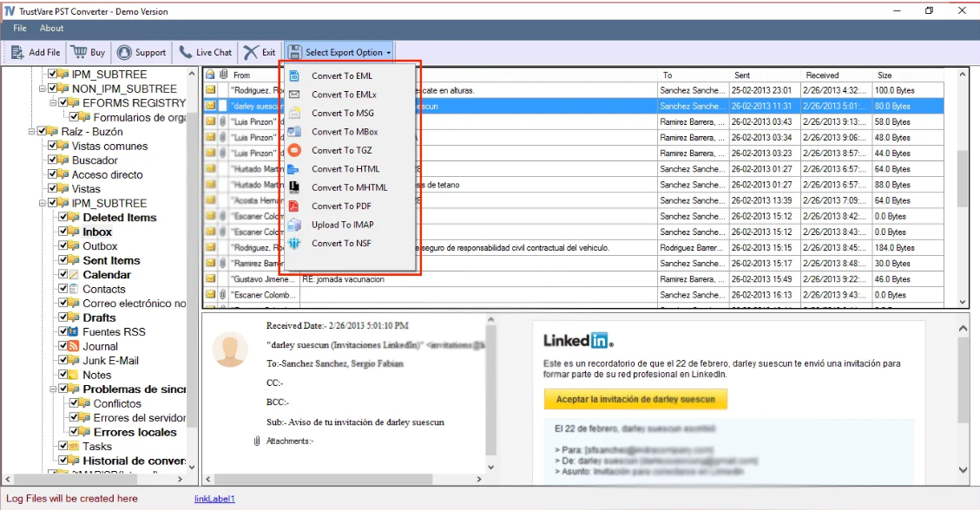Click the Tasks folder icon in tree
The image size is (980, 510).
pyautogui.click(x=74, y=447)
